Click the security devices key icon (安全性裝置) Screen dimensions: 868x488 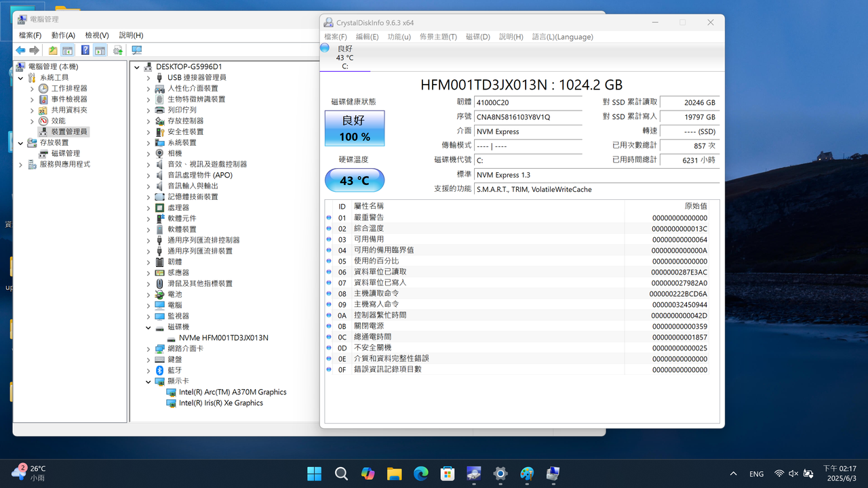click(x=160, y=131)
